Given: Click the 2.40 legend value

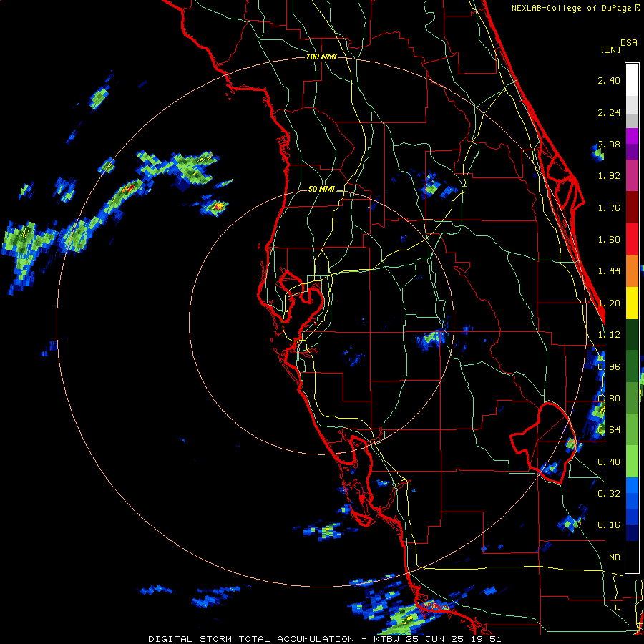Looking at the screenshot, I should pyautogui.click(x=609, y=80).
